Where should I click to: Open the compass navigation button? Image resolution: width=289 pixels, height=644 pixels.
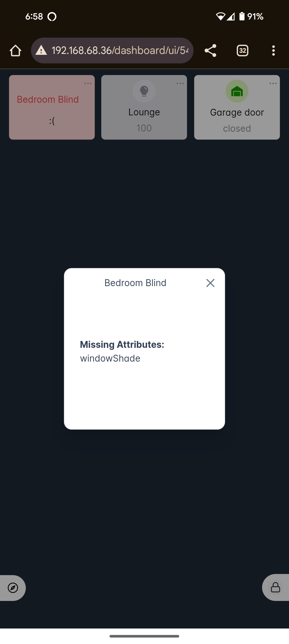(x=13, y=588)
